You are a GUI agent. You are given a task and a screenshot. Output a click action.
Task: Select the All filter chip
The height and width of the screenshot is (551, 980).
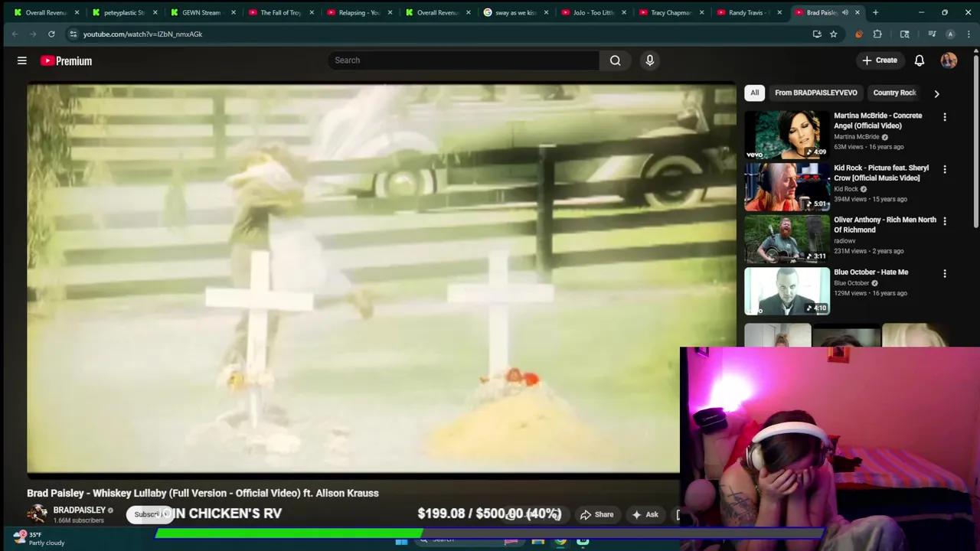tap(754, 93)
